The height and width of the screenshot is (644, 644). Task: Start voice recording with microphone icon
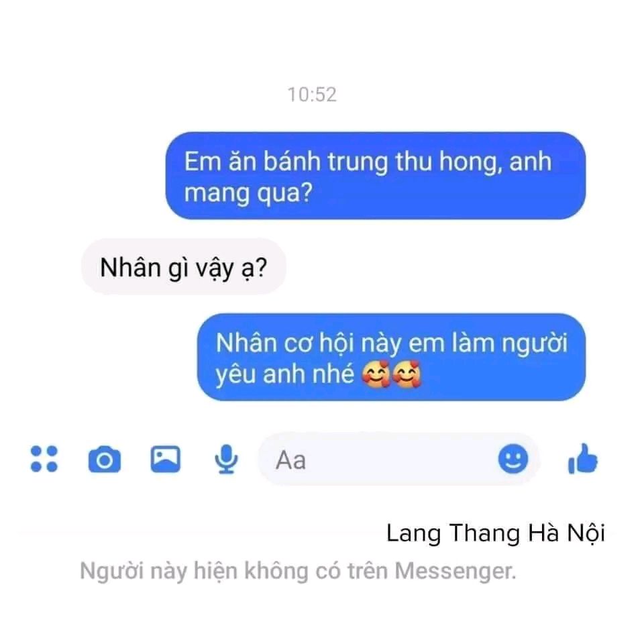tap(226, 459)
